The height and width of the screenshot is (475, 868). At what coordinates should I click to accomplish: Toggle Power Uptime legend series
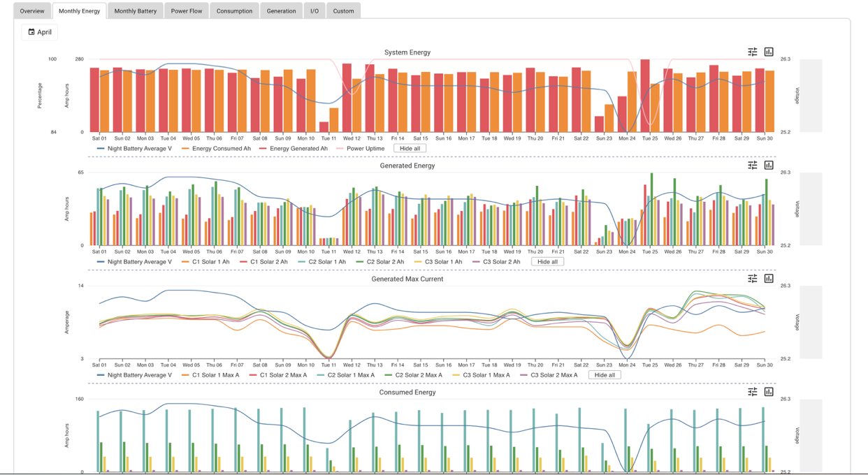pyautogui.click(x=360, y=149)
